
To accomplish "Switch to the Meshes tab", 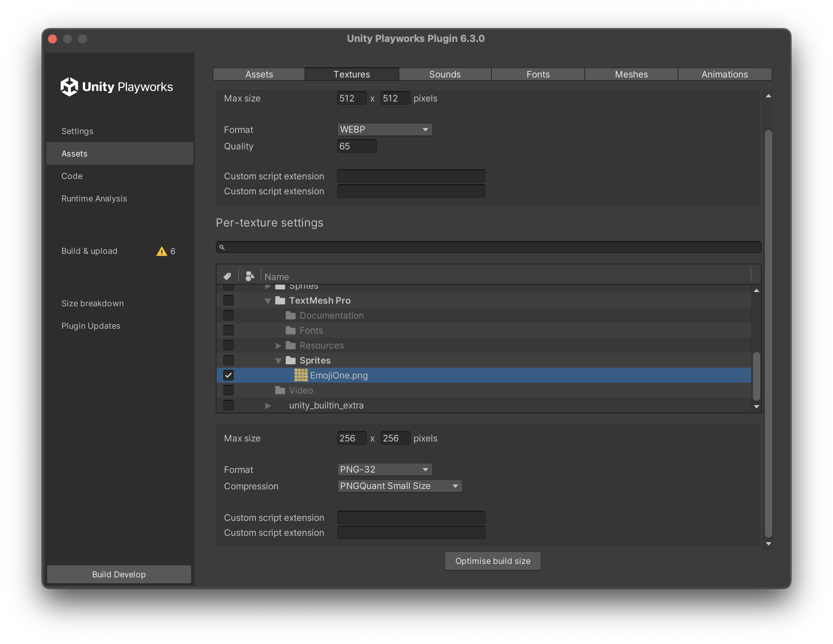I will point(631,75).
